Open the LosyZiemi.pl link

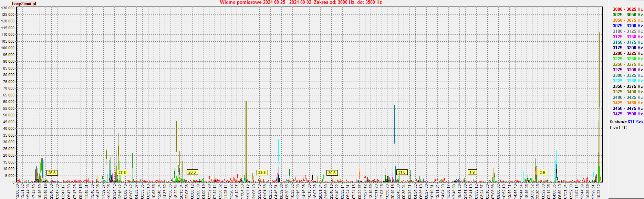click(x=24, y=4)
